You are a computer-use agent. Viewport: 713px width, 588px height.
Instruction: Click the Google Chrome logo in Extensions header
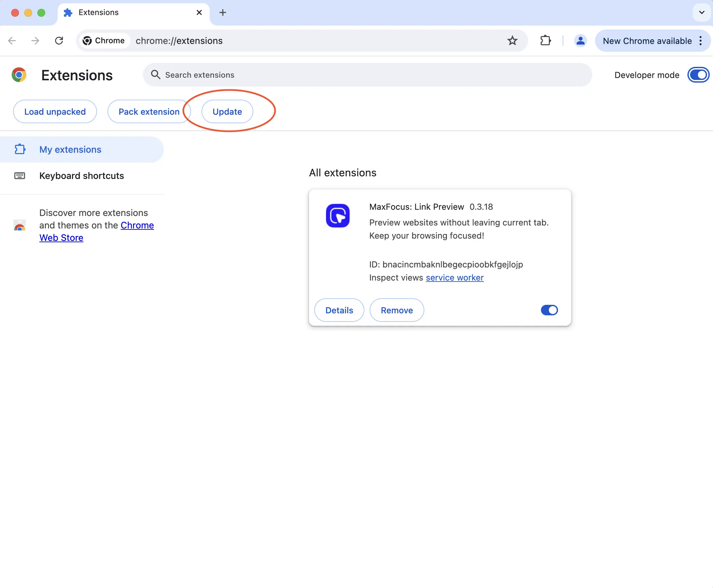pyautogui.click(x=20, y=75)
